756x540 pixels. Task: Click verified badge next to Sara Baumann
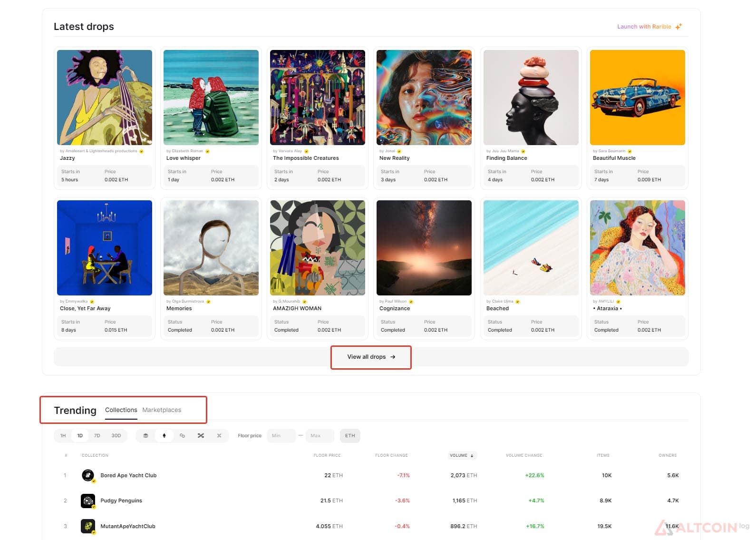(x=630, y=151)
